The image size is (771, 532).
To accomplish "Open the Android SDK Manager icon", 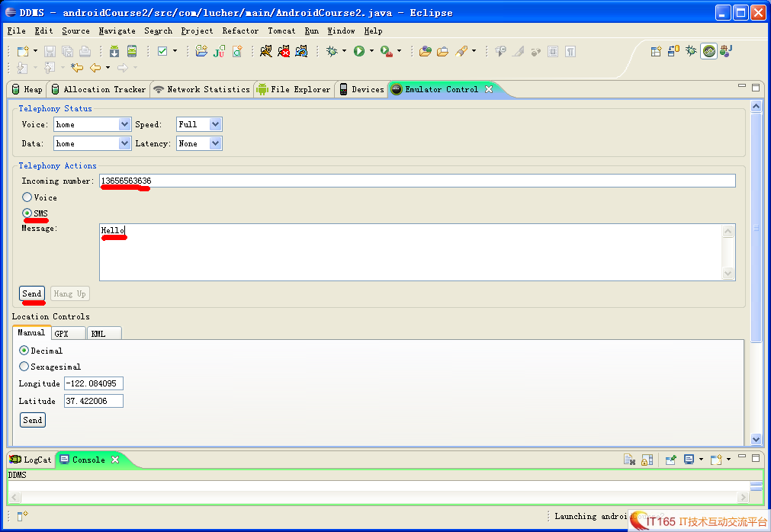I will [114, 51].
